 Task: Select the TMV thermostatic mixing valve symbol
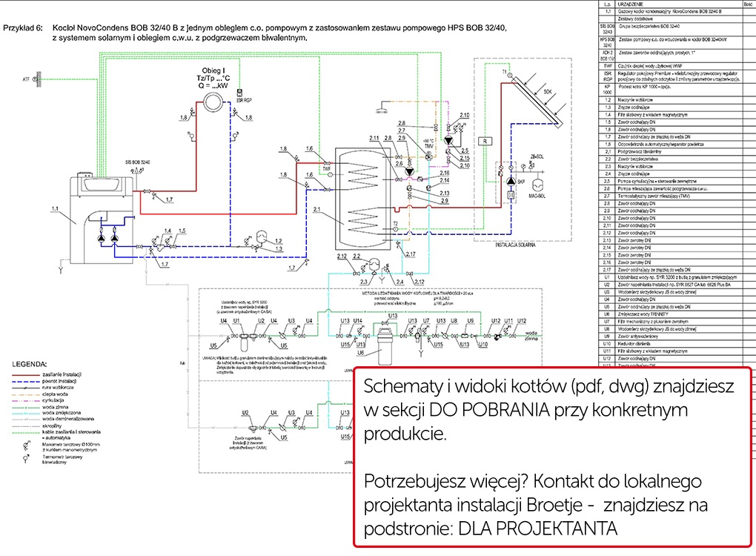(428, 155)
